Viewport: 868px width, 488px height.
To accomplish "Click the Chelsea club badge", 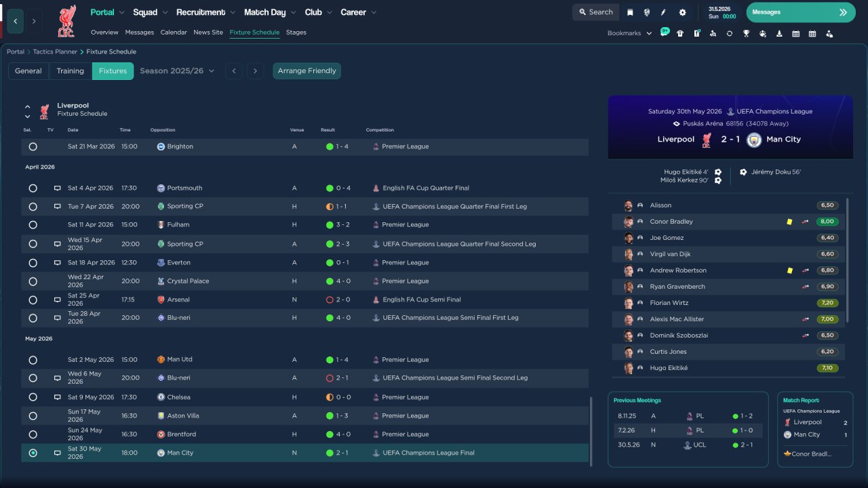I will coord(161,397).
